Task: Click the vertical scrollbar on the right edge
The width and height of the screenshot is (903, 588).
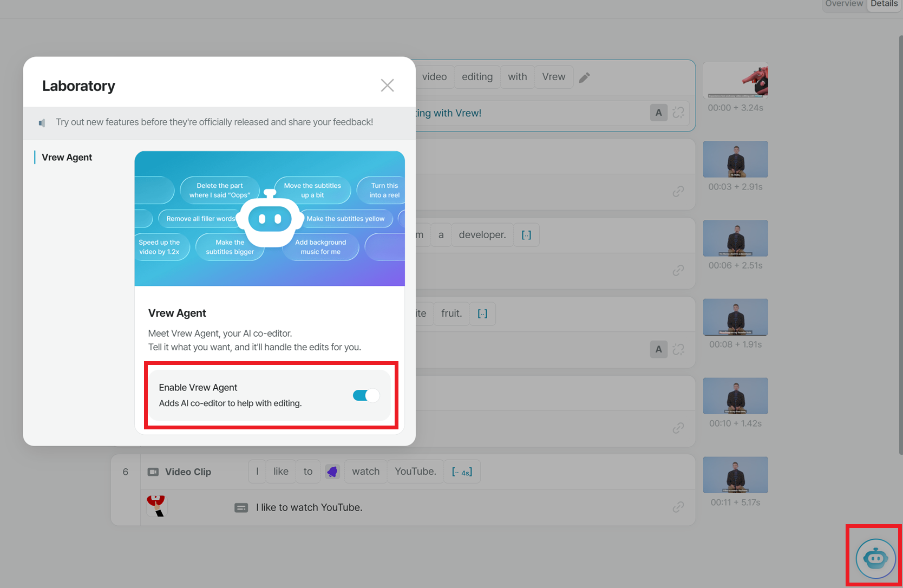Action: click(x=900, y=245)
